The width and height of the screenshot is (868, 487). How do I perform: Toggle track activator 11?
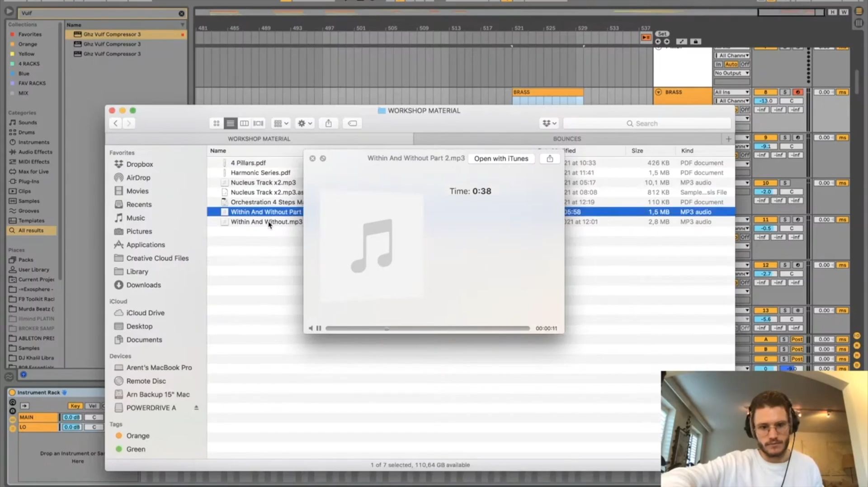(765, 220)
